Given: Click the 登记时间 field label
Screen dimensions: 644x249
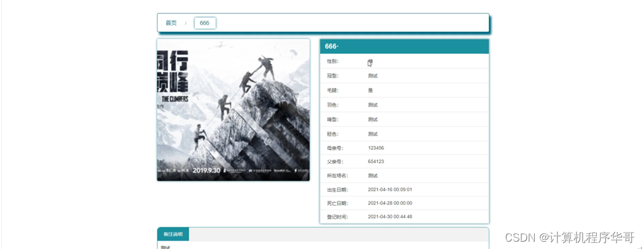Looking at the screenshot, I should click(337, 217).
